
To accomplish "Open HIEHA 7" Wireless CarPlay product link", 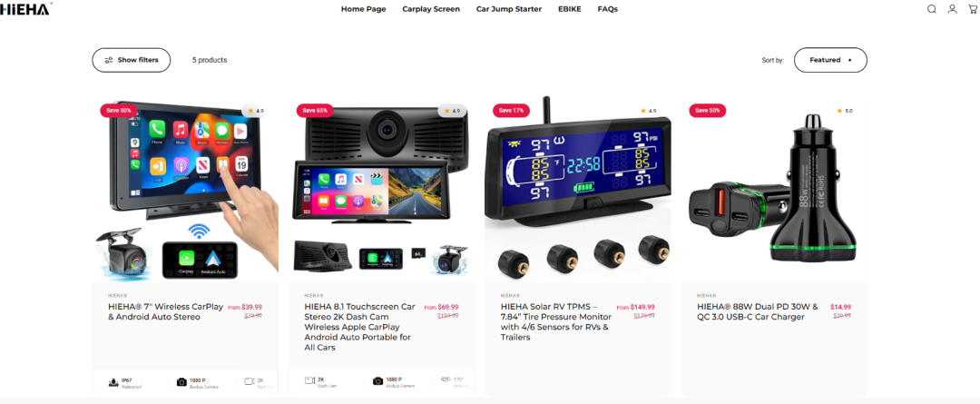I will pos(166,311).
